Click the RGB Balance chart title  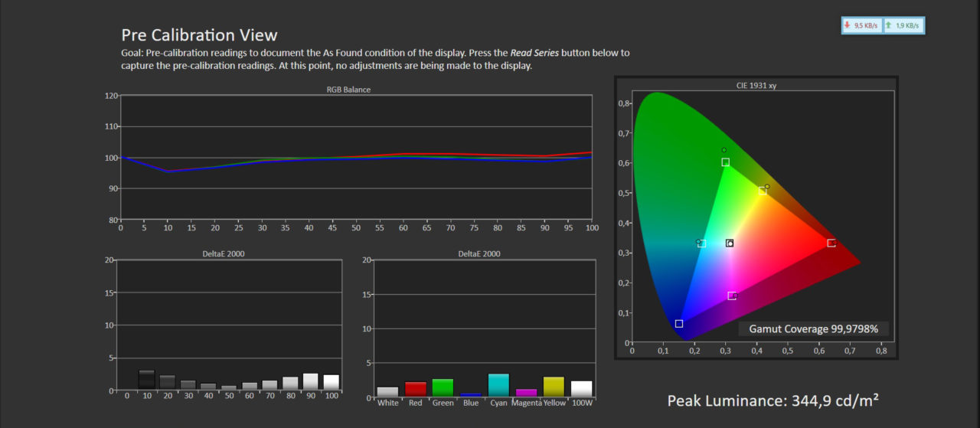pos(348,90)
